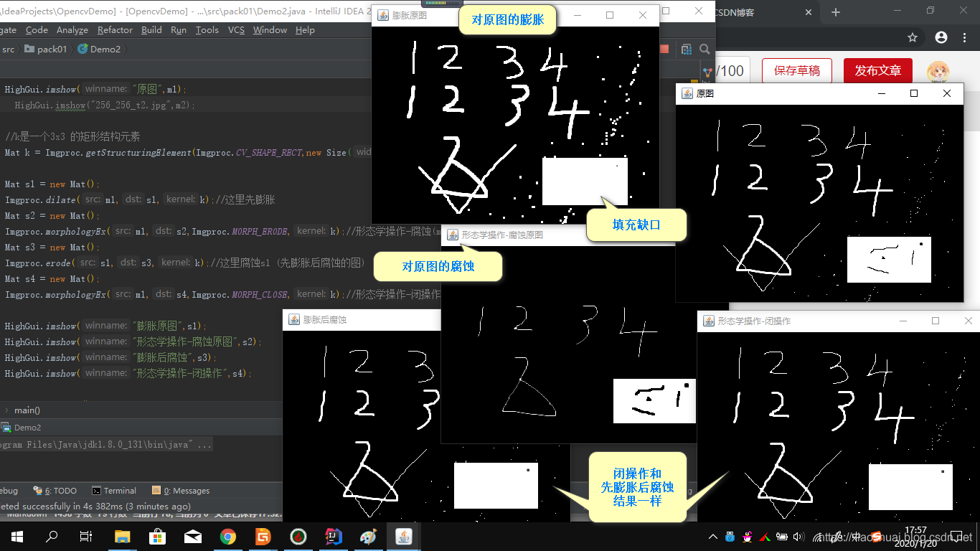Click CSDN 发布文章 publish button
Screen dimensions: 980x551
tap(878, 71)
